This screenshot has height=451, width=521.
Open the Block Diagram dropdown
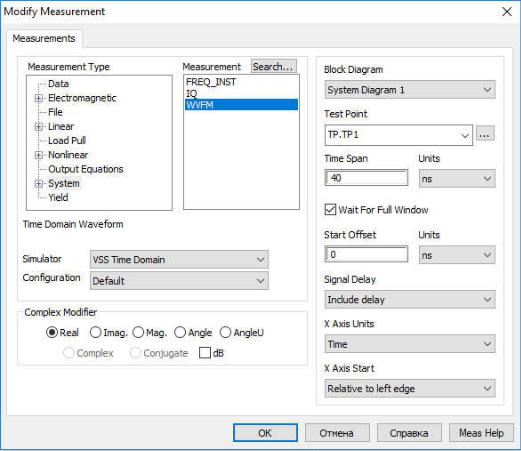click(410, 90)
